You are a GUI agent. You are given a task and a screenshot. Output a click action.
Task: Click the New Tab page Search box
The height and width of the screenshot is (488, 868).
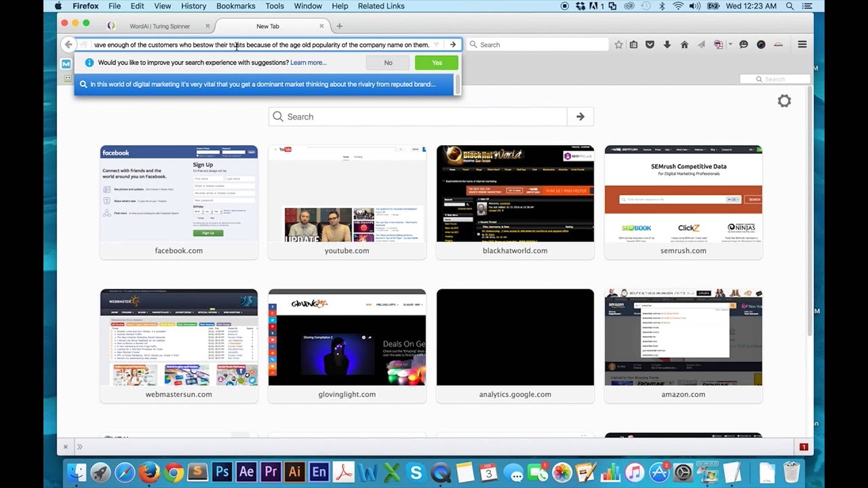418,117
